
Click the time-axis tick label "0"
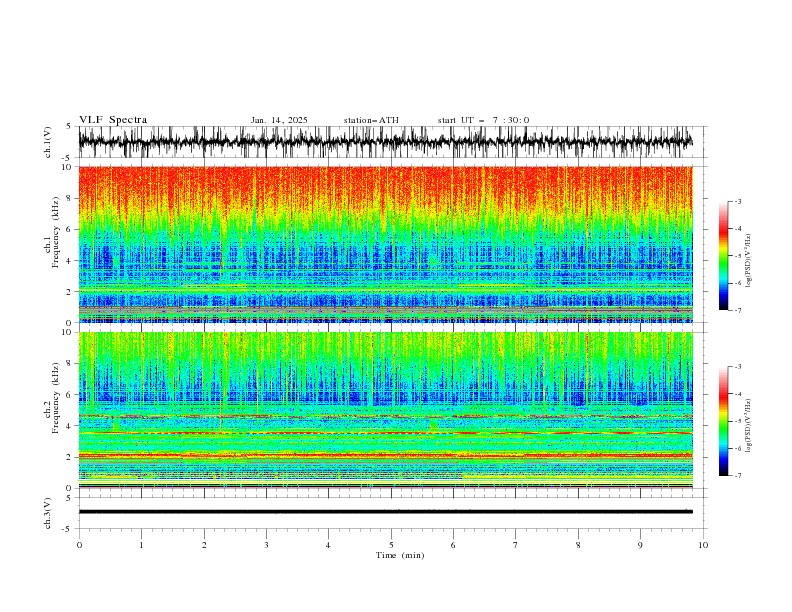tap(79, 545)
